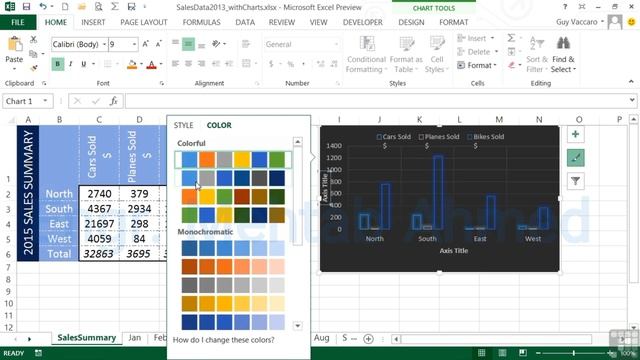Open the Number Format General dropdown

(x=336, y=44)
